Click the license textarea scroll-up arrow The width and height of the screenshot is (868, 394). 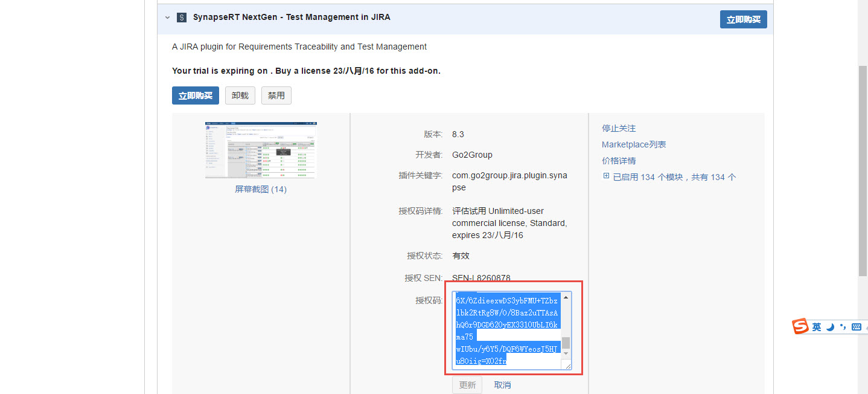566,297
